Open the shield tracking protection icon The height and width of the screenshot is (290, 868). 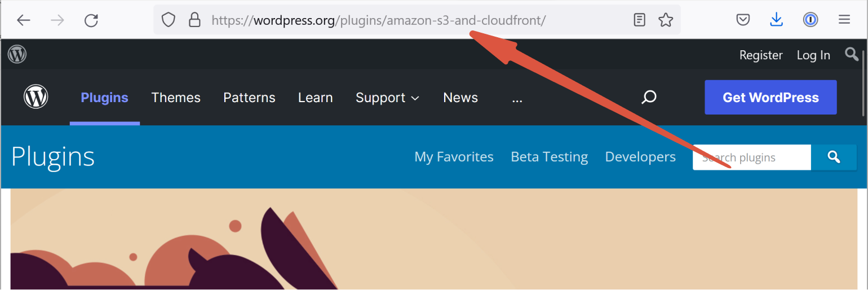168,20
